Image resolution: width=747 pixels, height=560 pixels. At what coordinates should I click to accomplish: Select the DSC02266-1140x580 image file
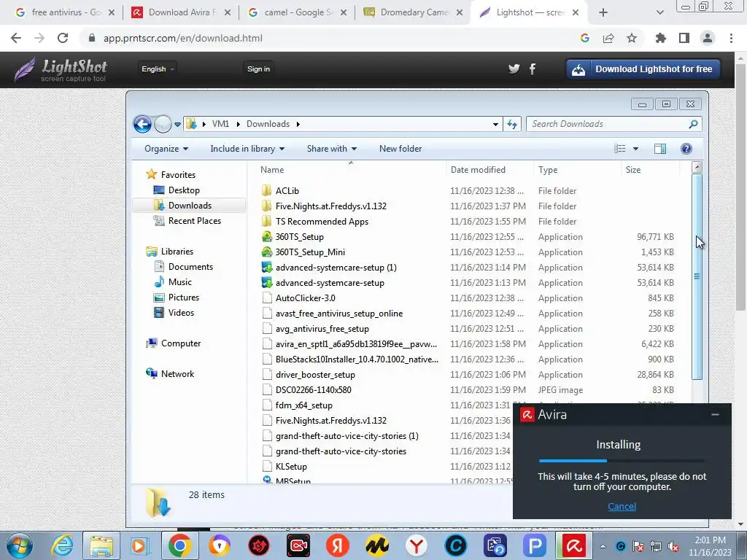(x=313, y=390)
